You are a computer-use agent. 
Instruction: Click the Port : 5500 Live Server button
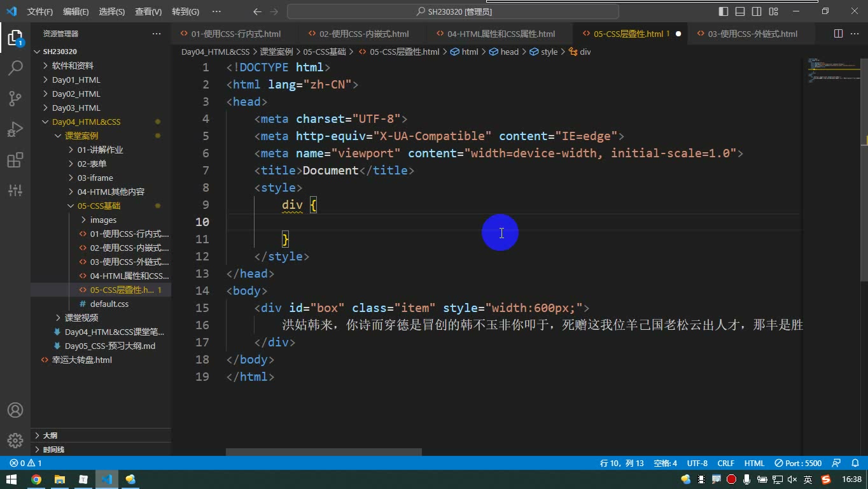[x=799, y=464]
